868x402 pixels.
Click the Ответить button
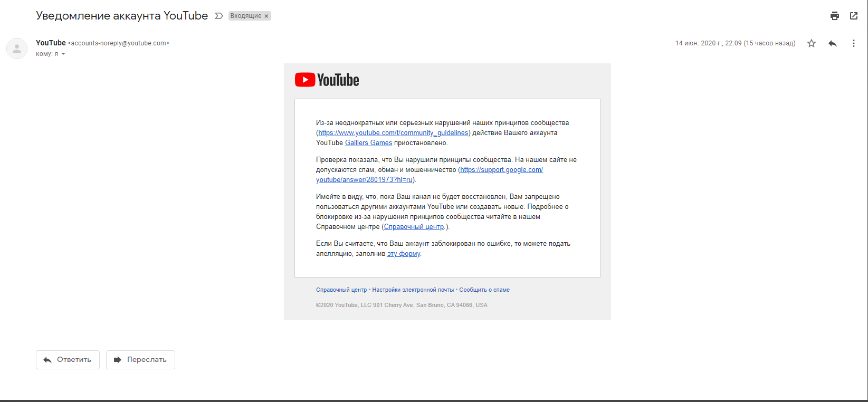(x=68, y=360)
